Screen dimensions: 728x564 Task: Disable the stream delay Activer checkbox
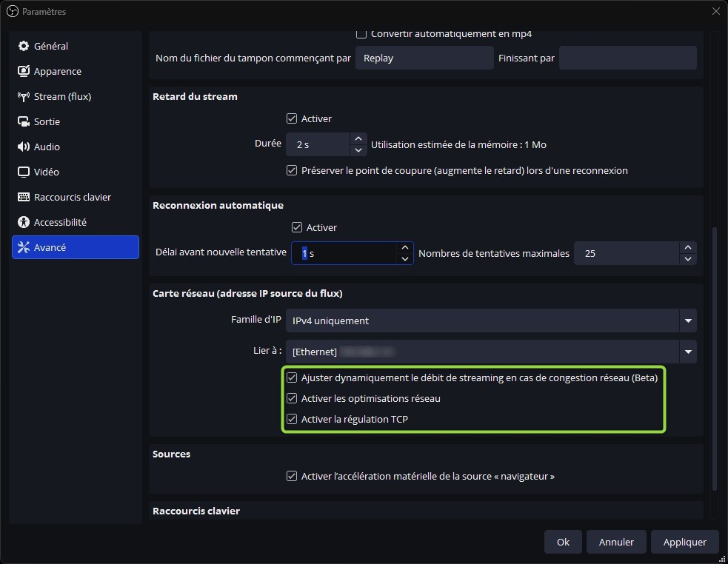click(x=292, y=118)
